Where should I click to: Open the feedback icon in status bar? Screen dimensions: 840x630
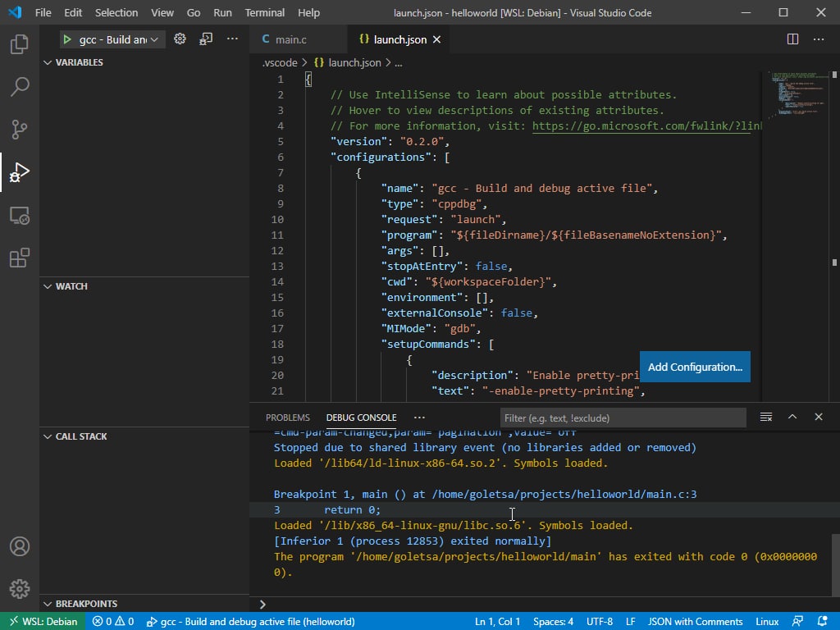click(797, 622)
